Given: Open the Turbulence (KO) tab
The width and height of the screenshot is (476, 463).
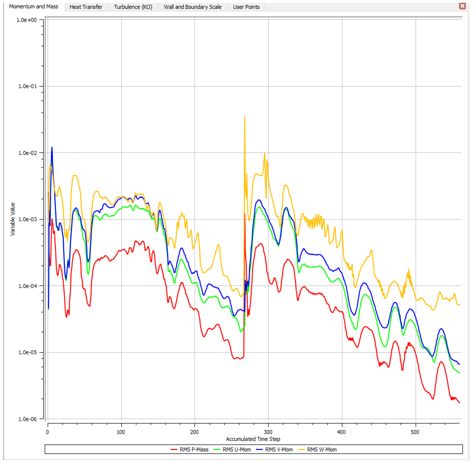Looking at the screenshot, I should [x=133, y=7].
